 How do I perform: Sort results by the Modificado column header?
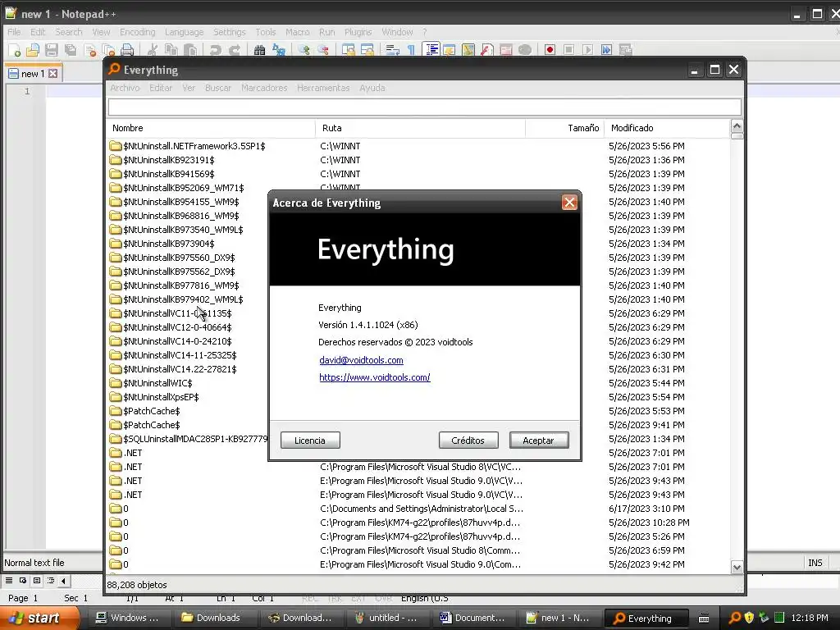click(x=667, y=128)
